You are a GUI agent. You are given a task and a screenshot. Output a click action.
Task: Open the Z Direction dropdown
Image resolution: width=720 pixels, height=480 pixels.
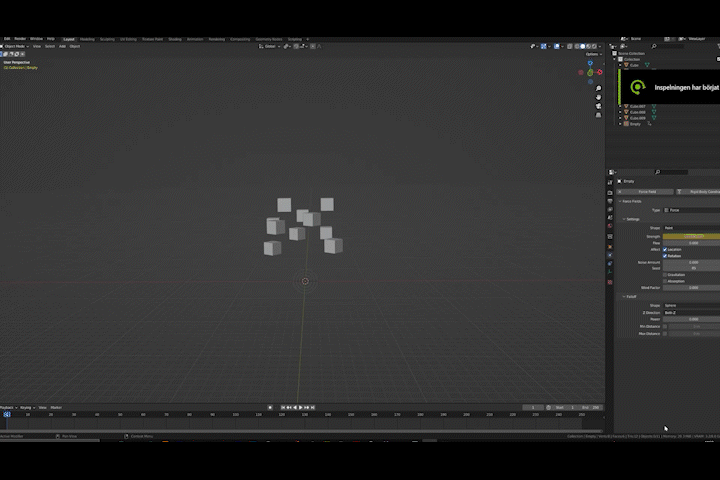pos(691,313)
